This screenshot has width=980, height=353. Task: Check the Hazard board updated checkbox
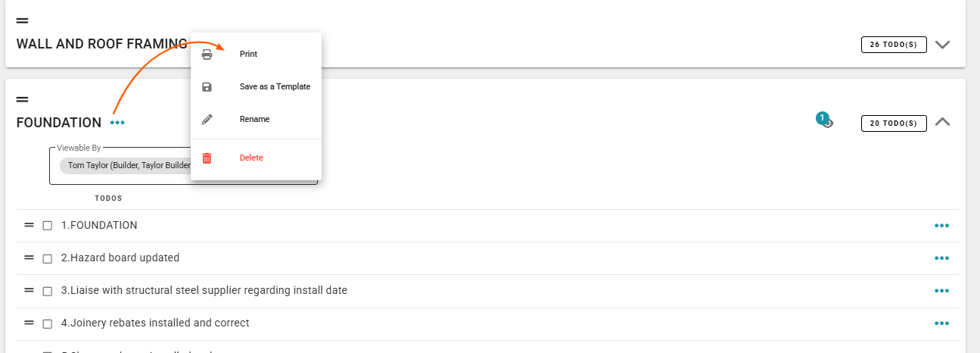click(47, 258)
